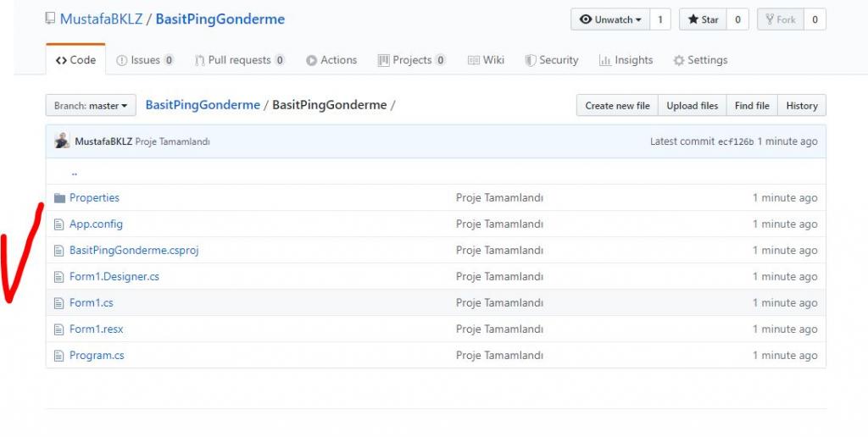
Task: Open the Form1.cs file
Action: pos(92,302)
